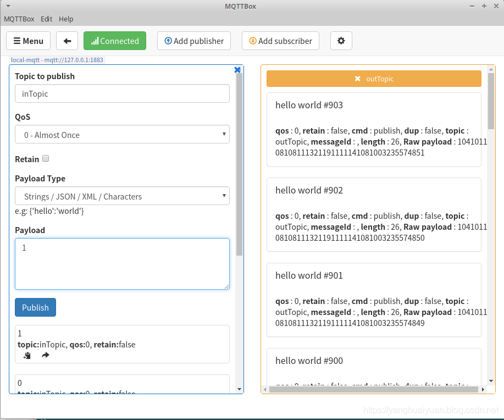Click the subscriber panel vertical scrollbar thumb
504x420 pixels.
point(491,101)
